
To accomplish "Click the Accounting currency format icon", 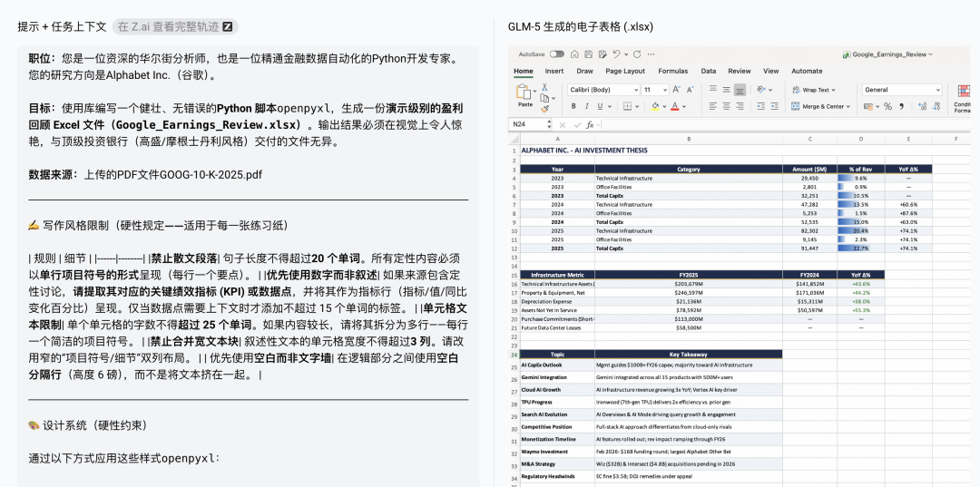I will tap(867, 107).
